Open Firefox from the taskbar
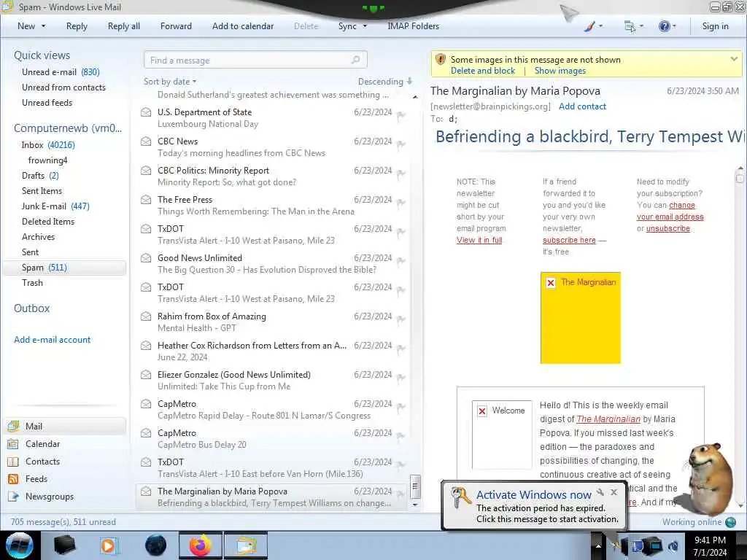The image size is (747, 560). click(201, 545)
